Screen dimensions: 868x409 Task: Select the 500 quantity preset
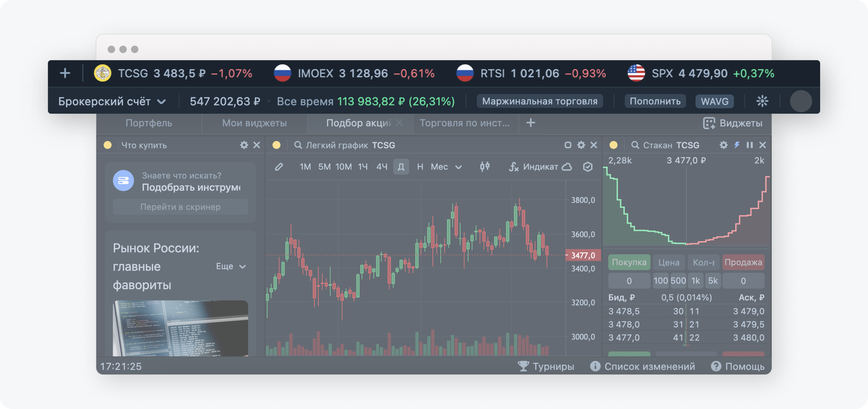pyautogui.click(x=678, y=280)
